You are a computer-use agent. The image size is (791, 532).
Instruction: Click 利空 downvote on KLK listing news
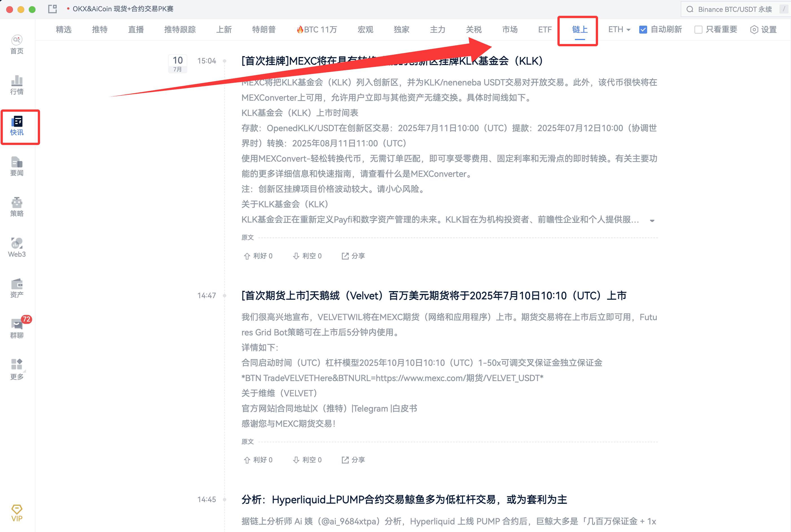click(x=307, y=256)
